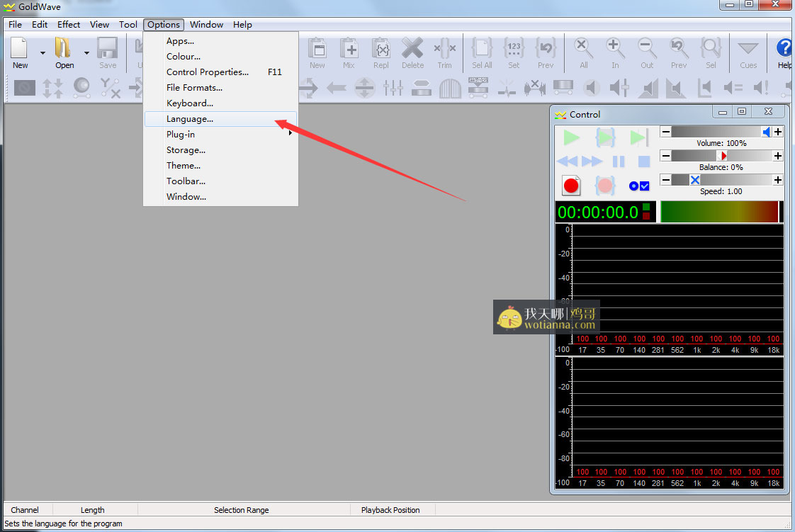Choose Toolbar... in the Options menu
The height and width of the screenshot is (532, 795).
point(220,181)
